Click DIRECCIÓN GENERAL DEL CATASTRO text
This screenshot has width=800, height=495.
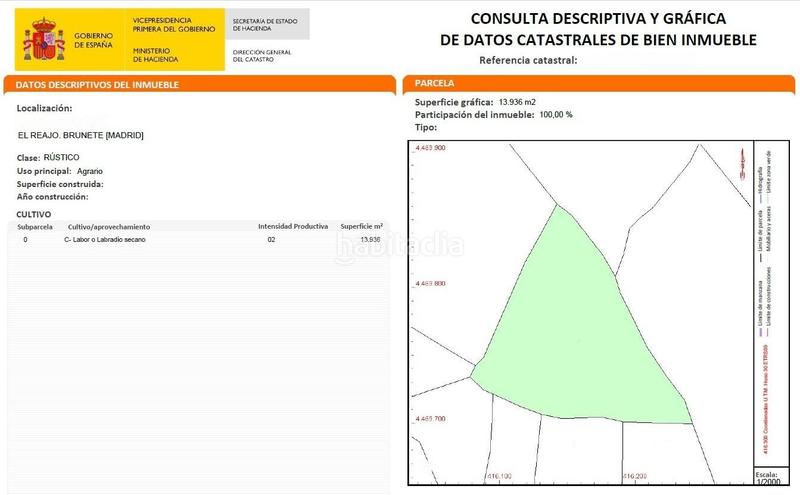(262, 56)
